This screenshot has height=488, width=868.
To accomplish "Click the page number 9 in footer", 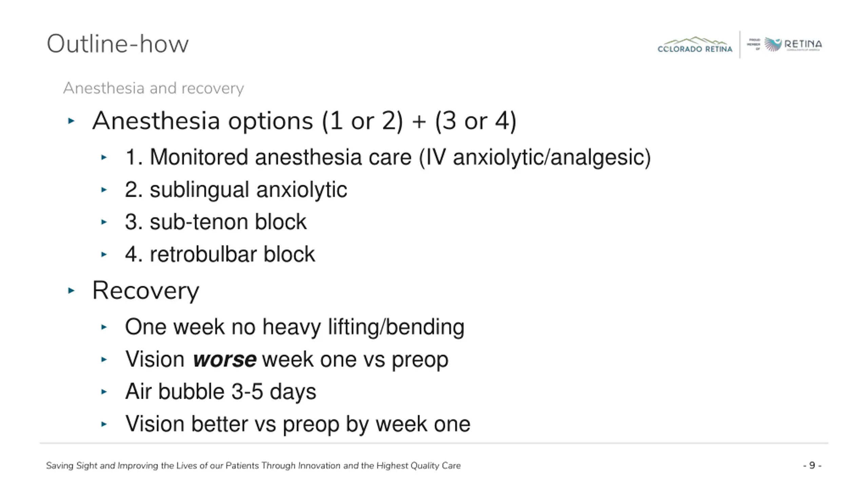I will click(x=812, y=465).
